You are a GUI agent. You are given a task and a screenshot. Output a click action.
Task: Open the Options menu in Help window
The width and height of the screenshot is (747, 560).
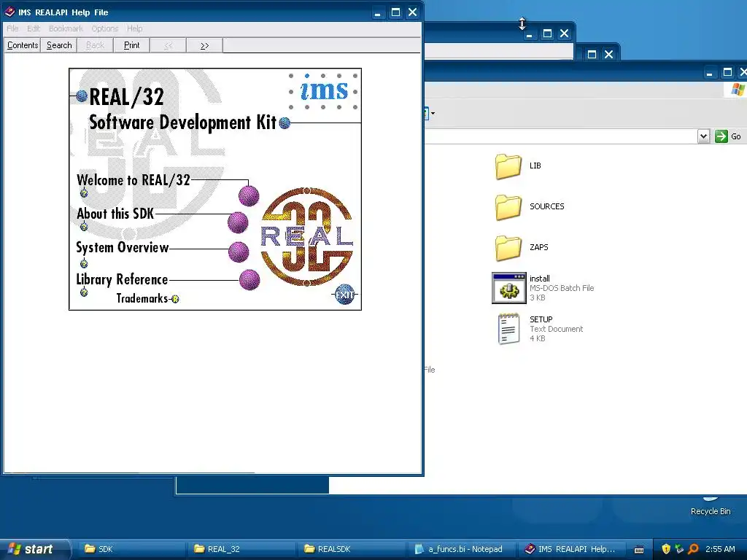pos(105,28)
